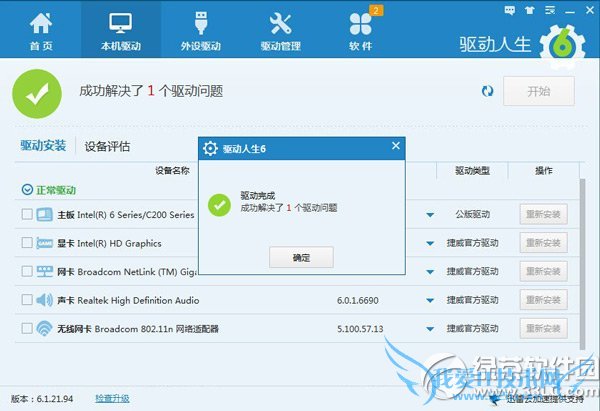600x411 pixels.
Task: Check the 声卡 Realtek Audio checkbox
Action: (27, 300)
